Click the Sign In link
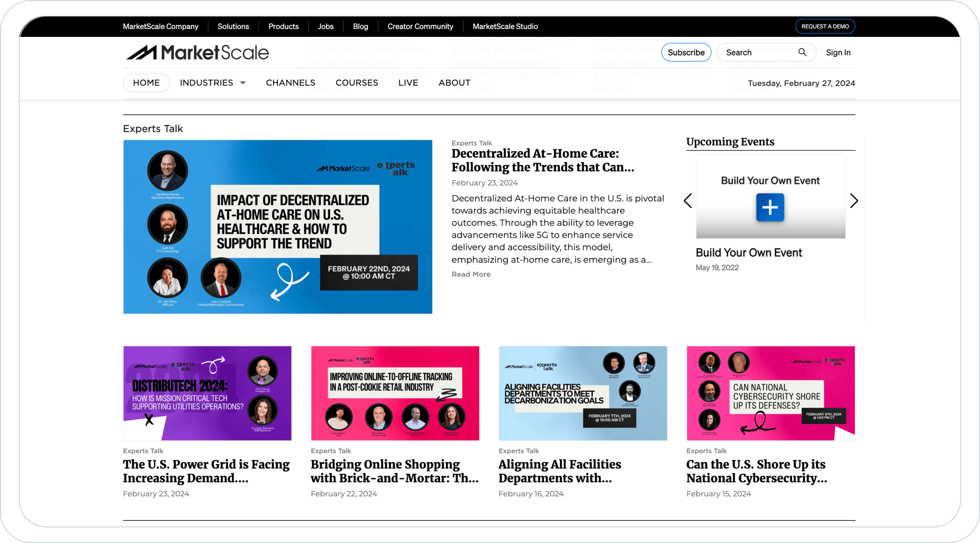Image resolution: width=980 pixels, height=543 pixels. (x=838, y=52)
